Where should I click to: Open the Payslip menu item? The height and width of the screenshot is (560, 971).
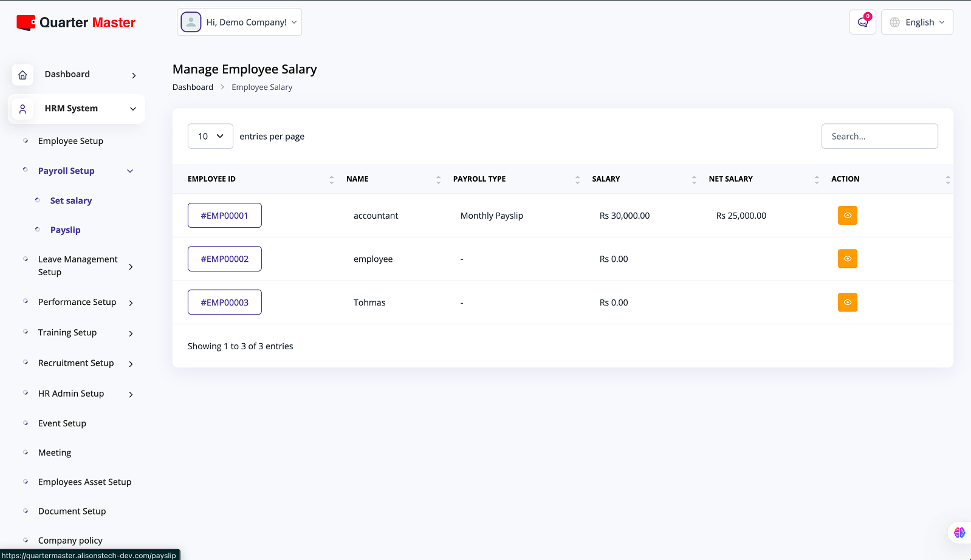66,230
